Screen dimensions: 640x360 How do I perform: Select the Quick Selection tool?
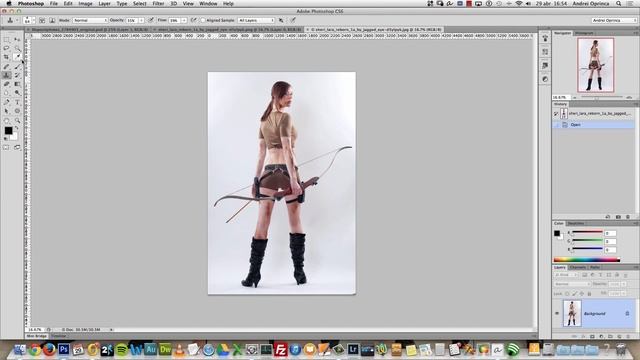click(17, 48)
